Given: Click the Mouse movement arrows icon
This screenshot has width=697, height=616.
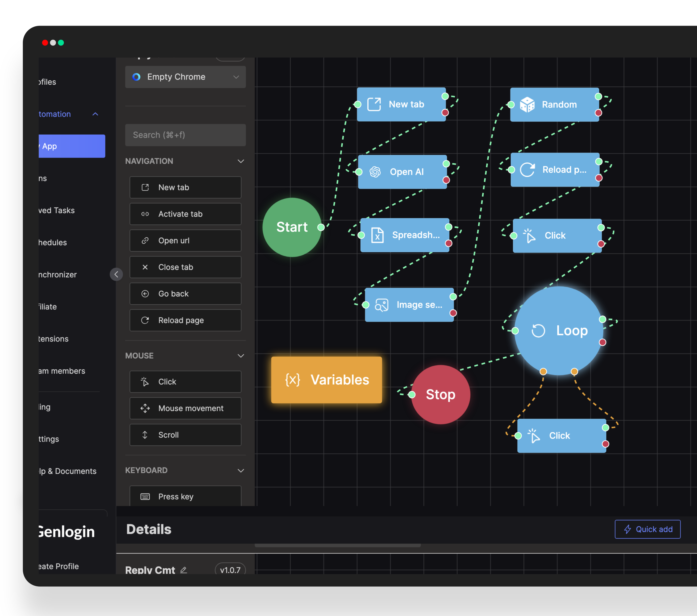Looking at the screenshot, I should click(145, 408).
